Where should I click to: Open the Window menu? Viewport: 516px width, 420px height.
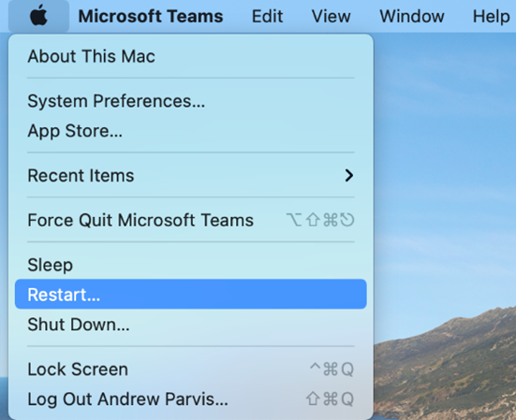pos(412,16)
